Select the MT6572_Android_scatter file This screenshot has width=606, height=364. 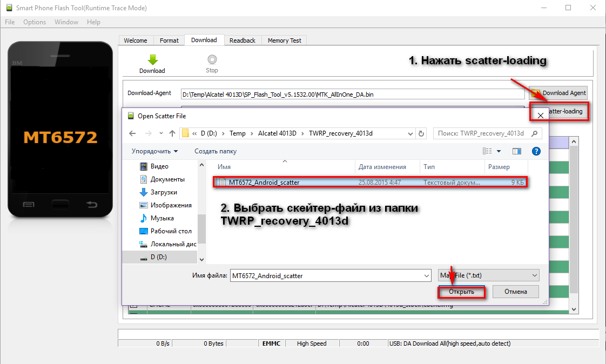click(264, 183)
